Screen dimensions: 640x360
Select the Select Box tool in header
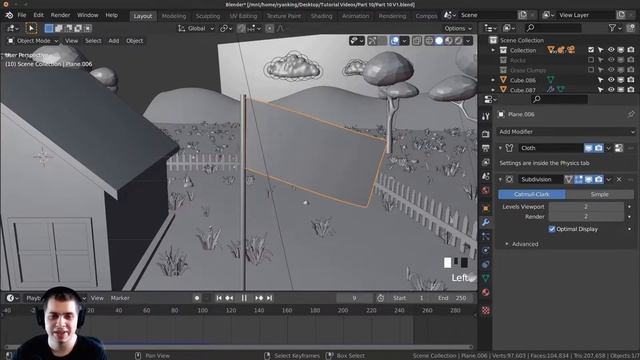click(31, 28)
